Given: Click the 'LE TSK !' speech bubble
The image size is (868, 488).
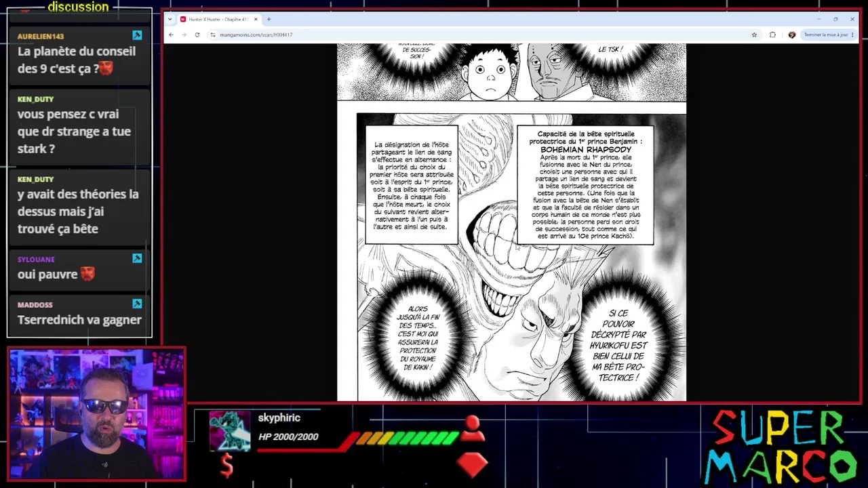Looking at the screenshot, I should (x=610, y=49).
